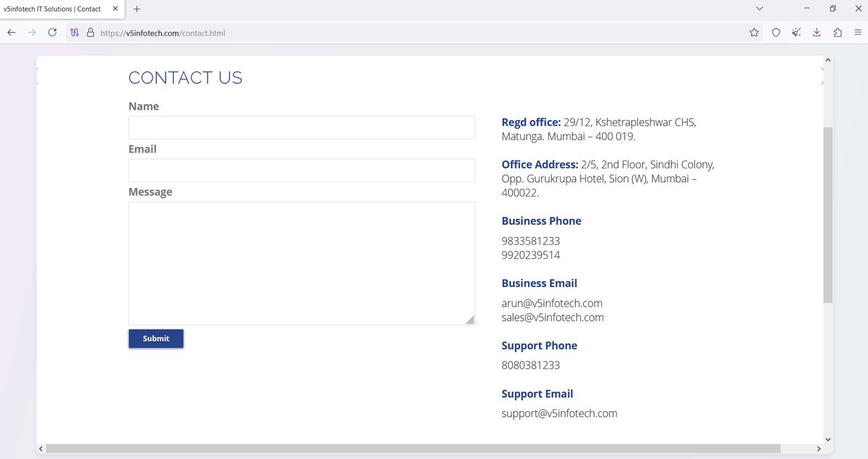Click the horizontal scrollbar thumb
This screenshot has width=868, height=459.
413,449
